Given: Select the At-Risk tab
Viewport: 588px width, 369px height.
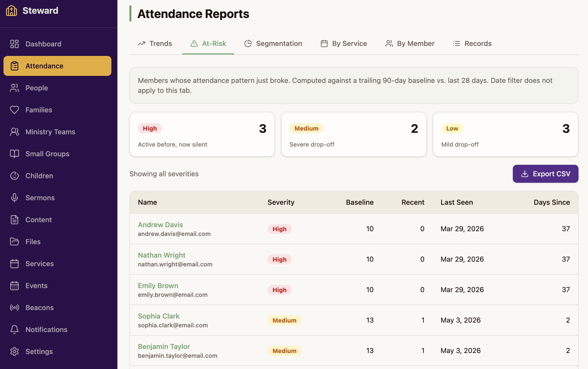Looking at the screenshot, I should [208, 43].
